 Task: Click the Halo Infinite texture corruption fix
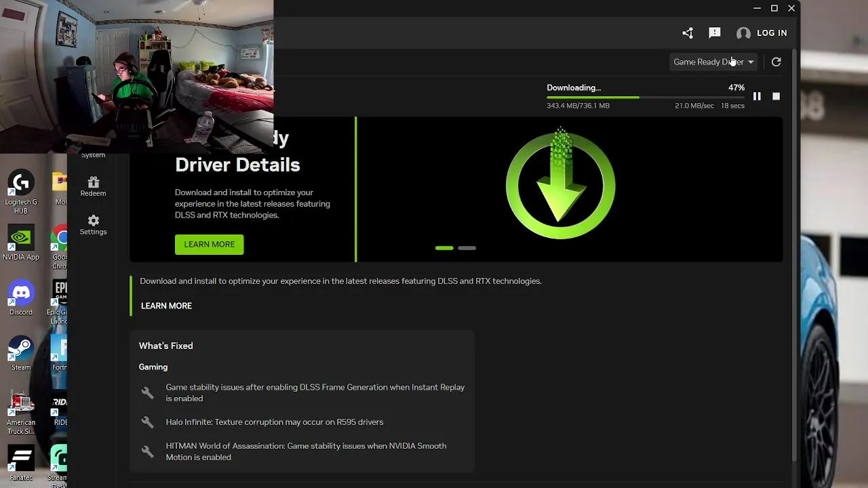pyautogui.click(x=275, y=422)
